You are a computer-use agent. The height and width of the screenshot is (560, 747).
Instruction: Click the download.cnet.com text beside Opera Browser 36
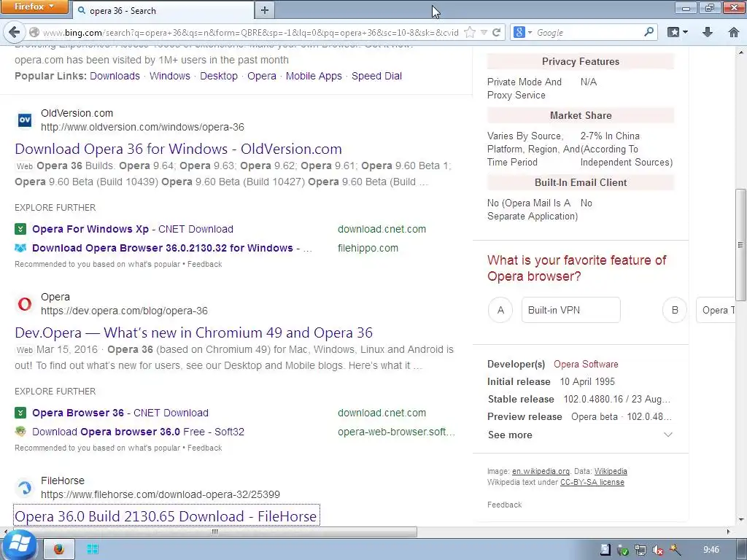382,413
